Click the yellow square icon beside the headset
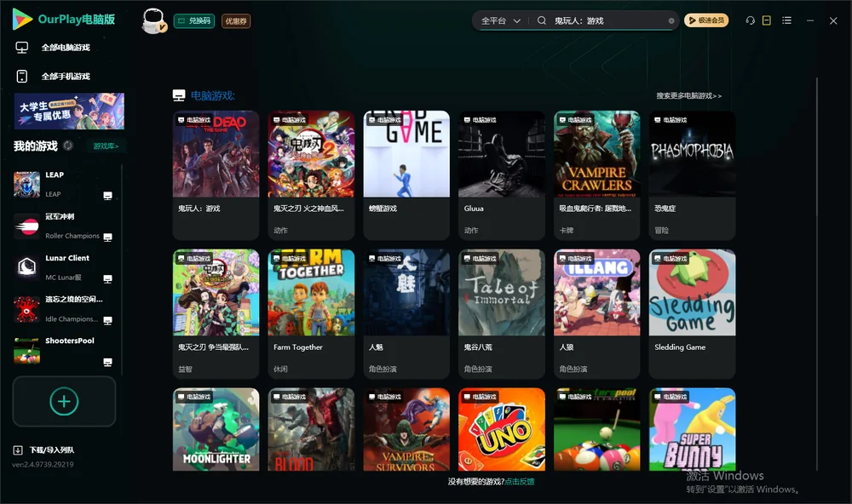The width and height of the screenshot is (852, 504). click(x=767, y=20)
